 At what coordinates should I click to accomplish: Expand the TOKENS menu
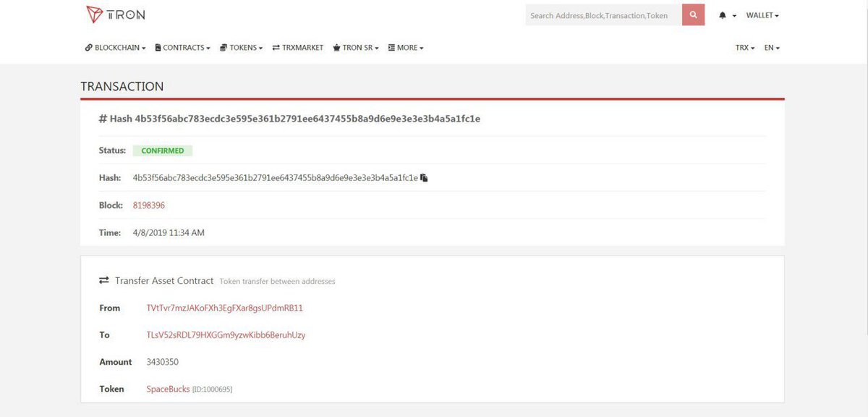[242, 48]
